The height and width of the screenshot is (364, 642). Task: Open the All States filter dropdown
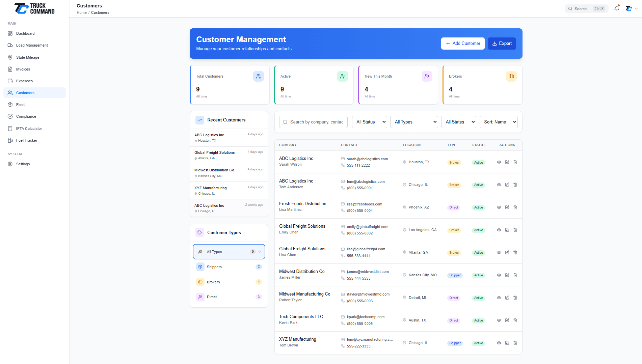[458, 122]
